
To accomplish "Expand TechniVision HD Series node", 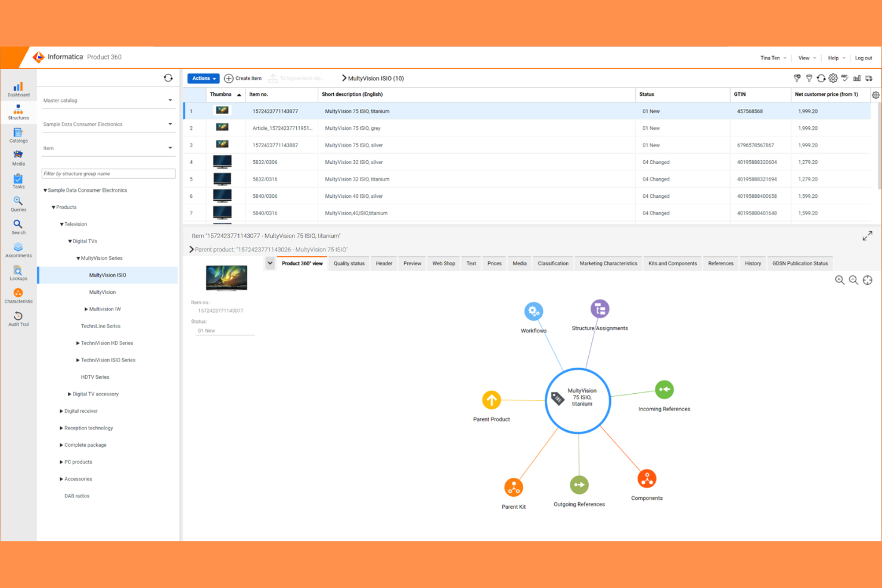I will 77,343.
